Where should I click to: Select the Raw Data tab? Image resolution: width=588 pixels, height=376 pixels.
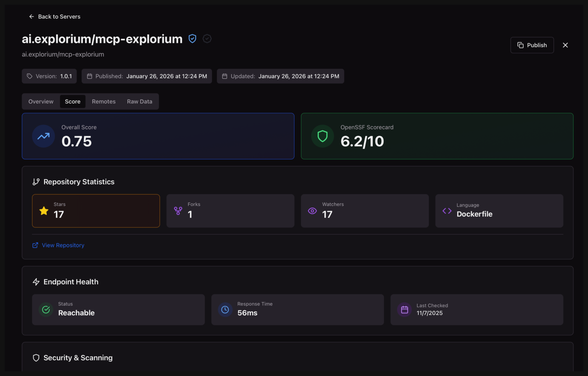click(x=140, y=101)
